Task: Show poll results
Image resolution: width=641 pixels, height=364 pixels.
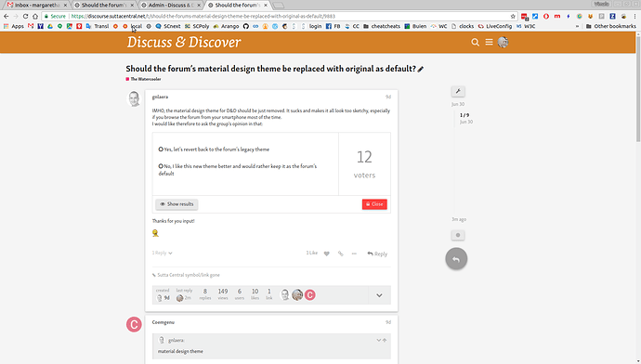Action: pyautogui.click(x=177, y=204)
